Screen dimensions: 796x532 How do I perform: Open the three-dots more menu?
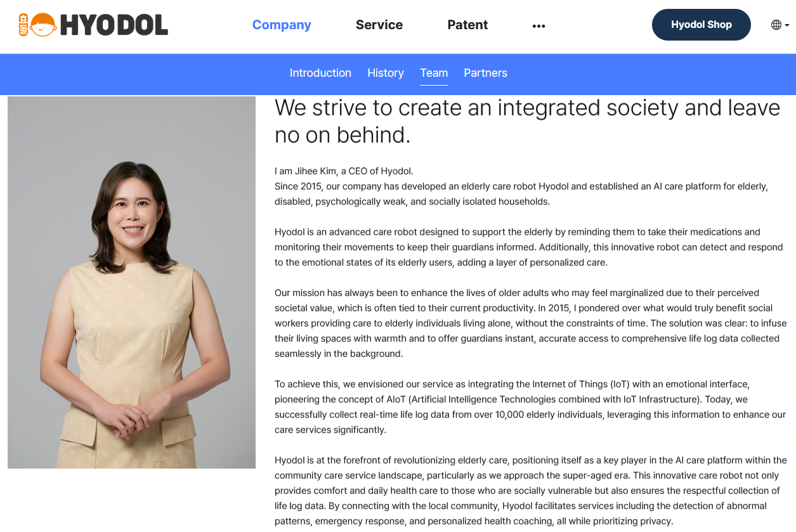click(538, 26)
